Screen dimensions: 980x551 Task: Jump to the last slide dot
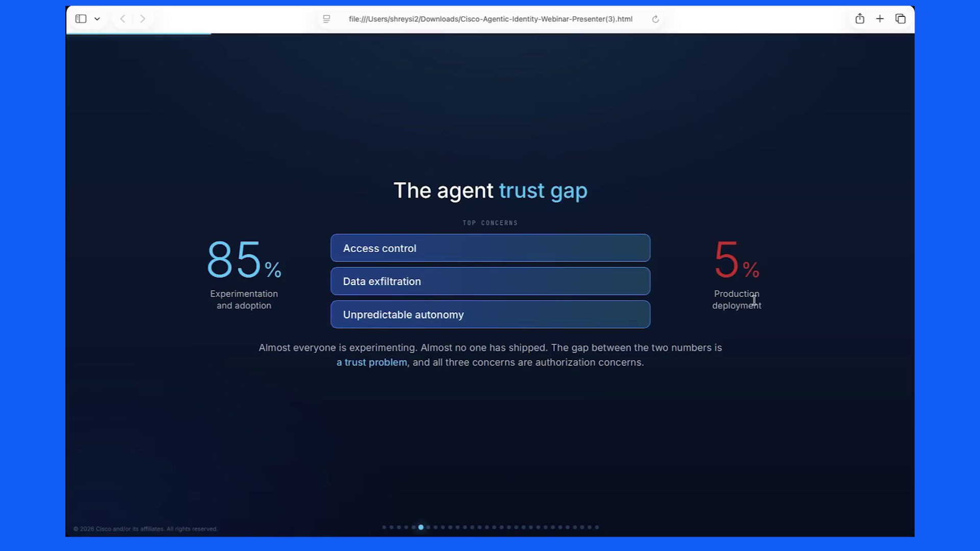pos(597,527)
